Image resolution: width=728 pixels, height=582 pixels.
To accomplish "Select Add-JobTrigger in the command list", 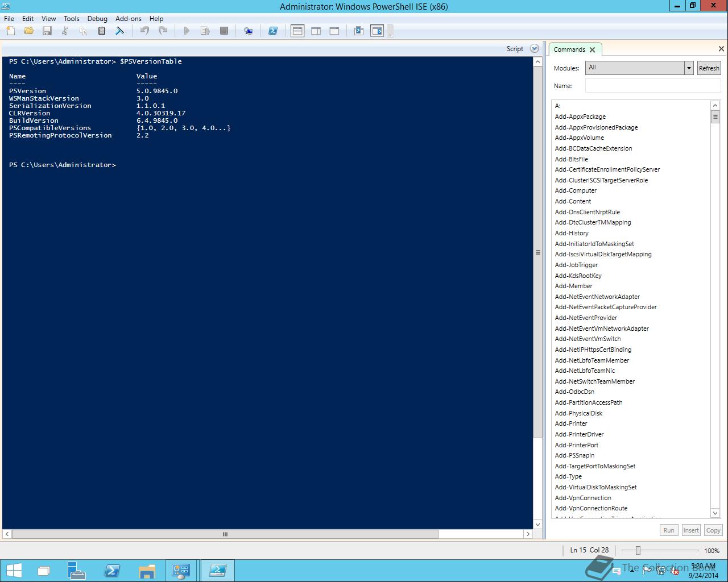I will point(576,265).
